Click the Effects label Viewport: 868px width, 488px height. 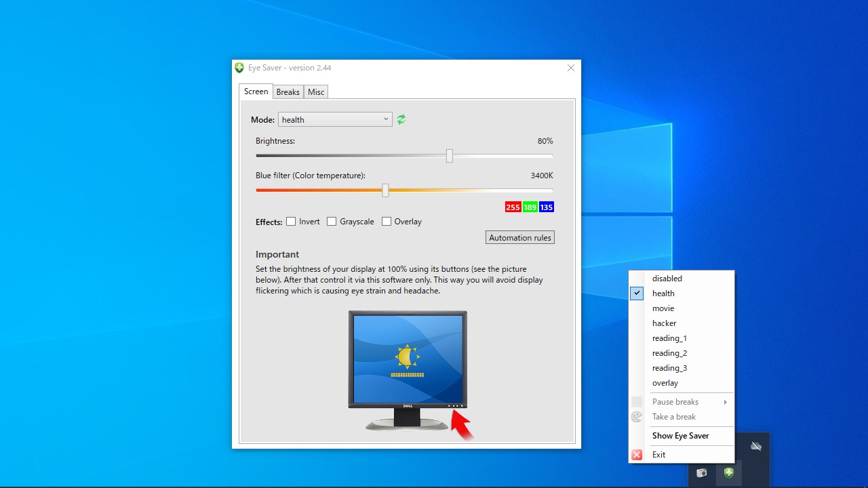(x=269, y=222)
